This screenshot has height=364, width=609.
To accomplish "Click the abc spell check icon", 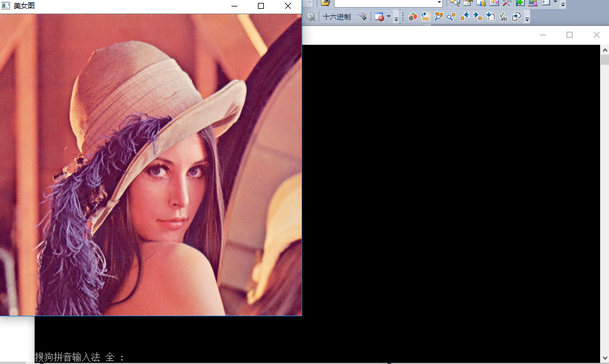I will coord(504,16).
